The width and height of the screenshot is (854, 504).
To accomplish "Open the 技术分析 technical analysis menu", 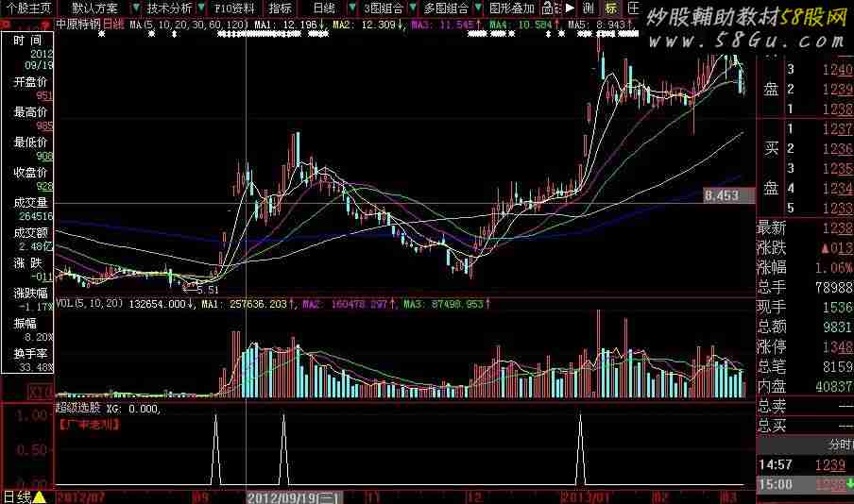I will [169, 8].
